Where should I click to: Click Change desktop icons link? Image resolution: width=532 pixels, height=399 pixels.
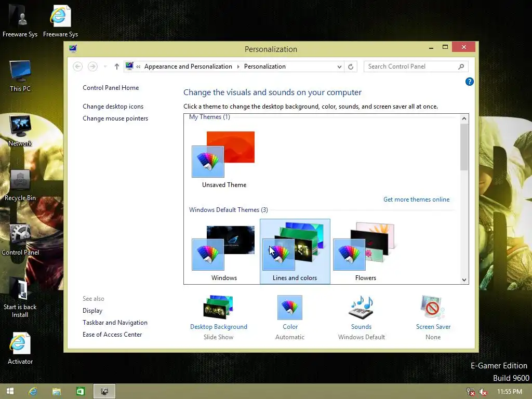[x=113, y=107]
